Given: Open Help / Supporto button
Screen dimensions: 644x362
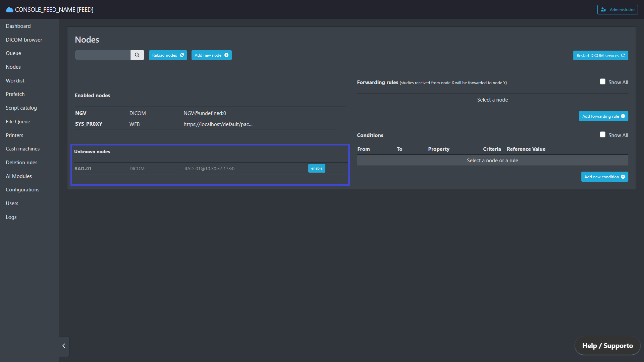Looking at the screenshot, I should [x=607, y=346].
